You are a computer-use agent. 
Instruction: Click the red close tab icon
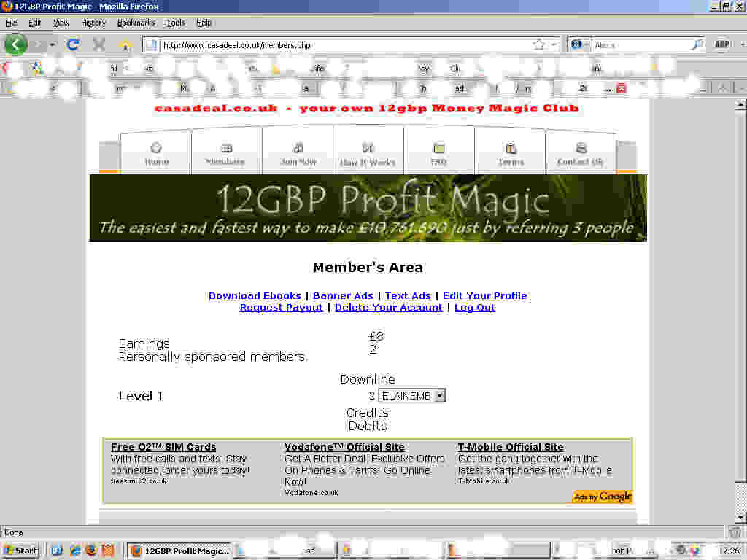(622, 88)
